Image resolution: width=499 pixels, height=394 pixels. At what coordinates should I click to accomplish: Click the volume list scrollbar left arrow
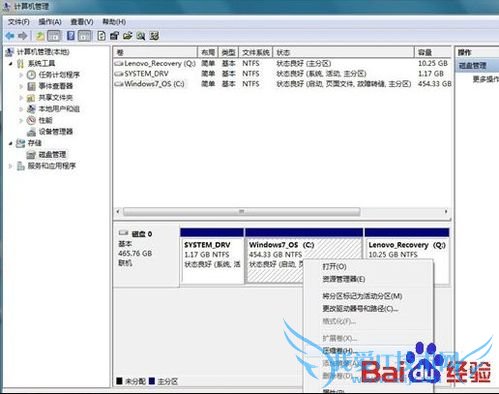pyautogui.click(x=118, y=211)
